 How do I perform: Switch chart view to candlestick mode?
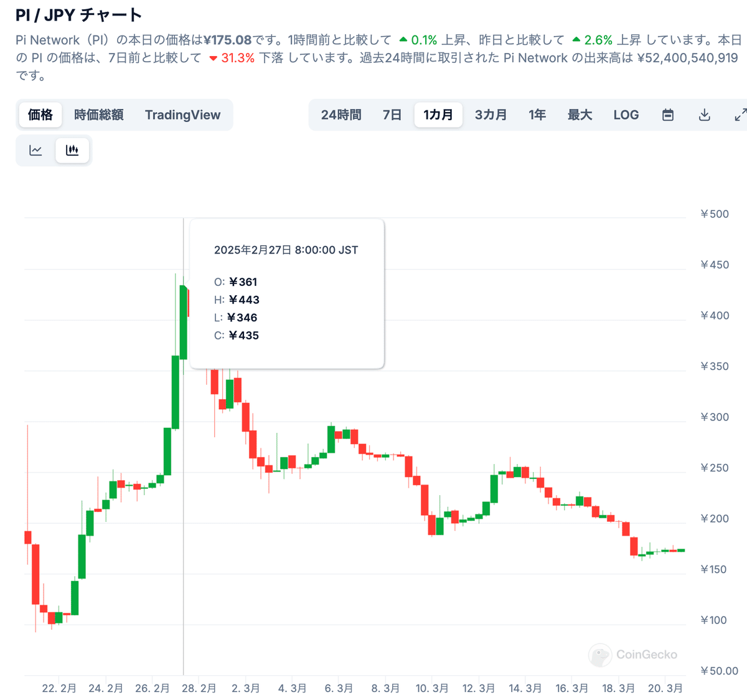[x=72, y=150]
